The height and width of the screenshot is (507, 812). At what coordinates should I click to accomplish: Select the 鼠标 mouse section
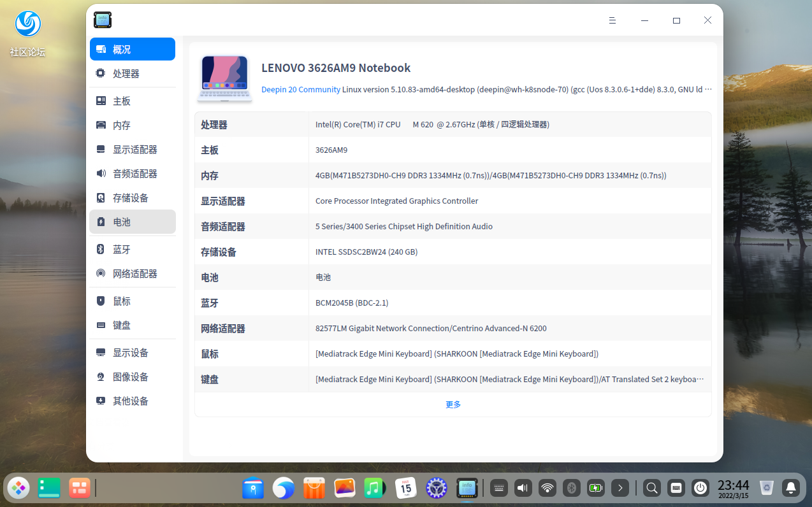click(123, 301)
